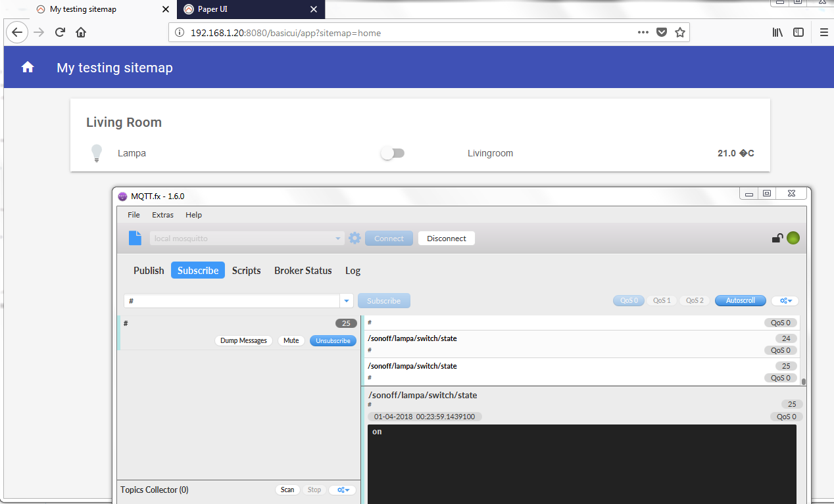Click the Living Room section heading

124,122
